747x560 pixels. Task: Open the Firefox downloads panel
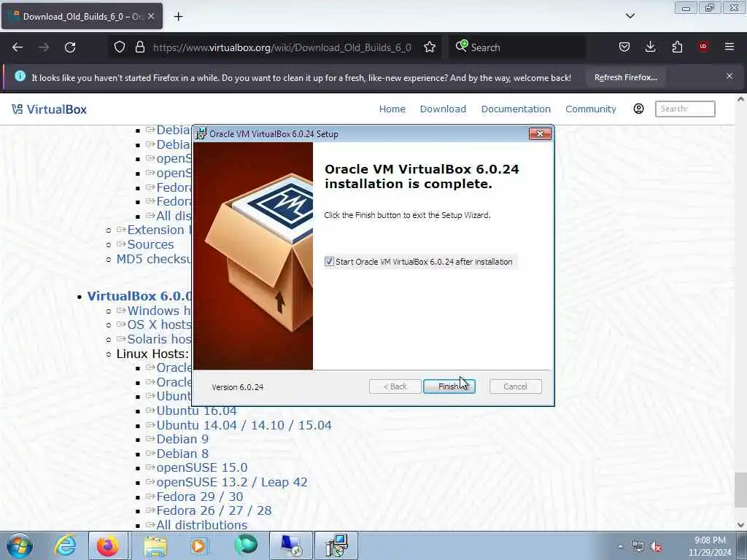[650, 47]
